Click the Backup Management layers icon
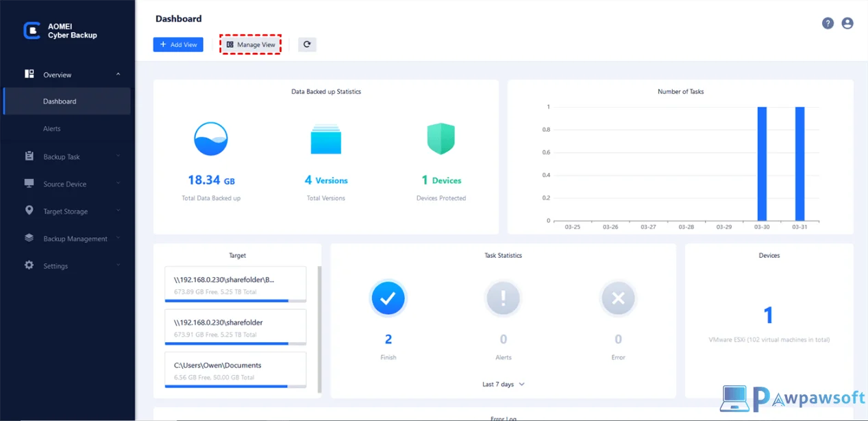The image size is (868, 421). (x=29, y=238)
